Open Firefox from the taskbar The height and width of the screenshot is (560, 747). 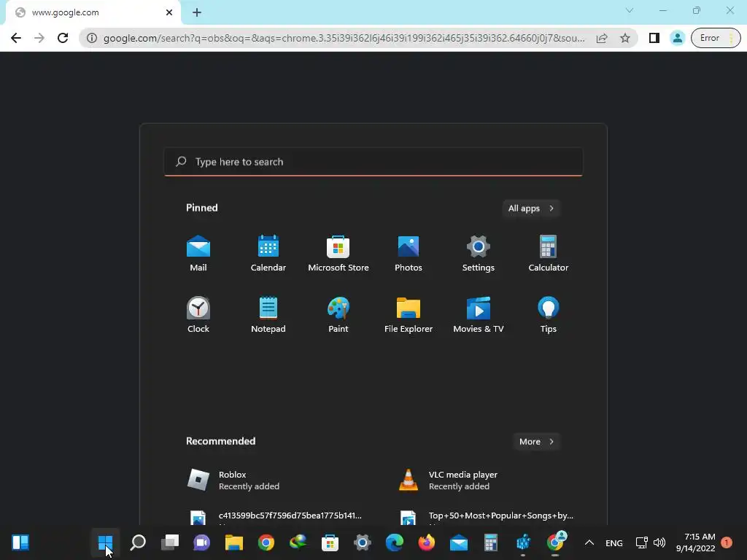coord(426,542)
